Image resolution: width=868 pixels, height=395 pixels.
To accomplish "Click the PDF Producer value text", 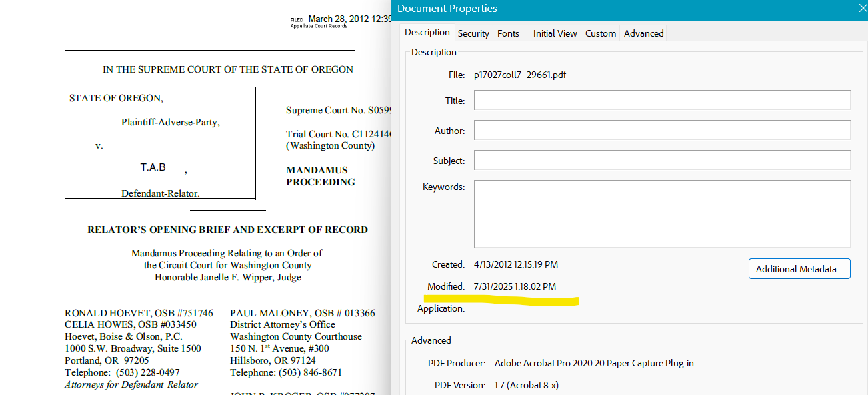I will pyautogui.click(x=594, y=363).
